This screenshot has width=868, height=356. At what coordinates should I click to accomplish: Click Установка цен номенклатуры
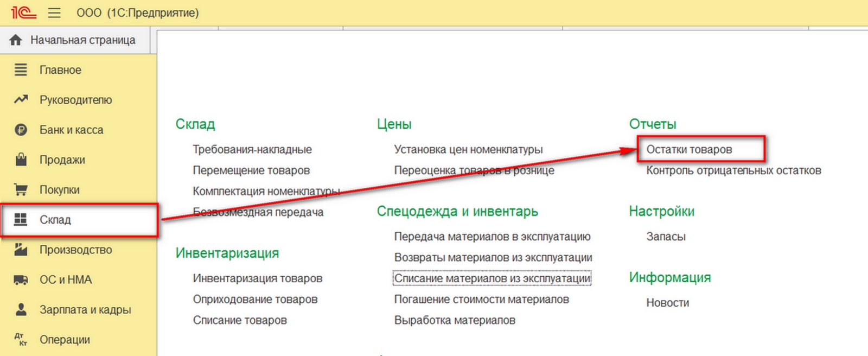[x=468, y=149]
